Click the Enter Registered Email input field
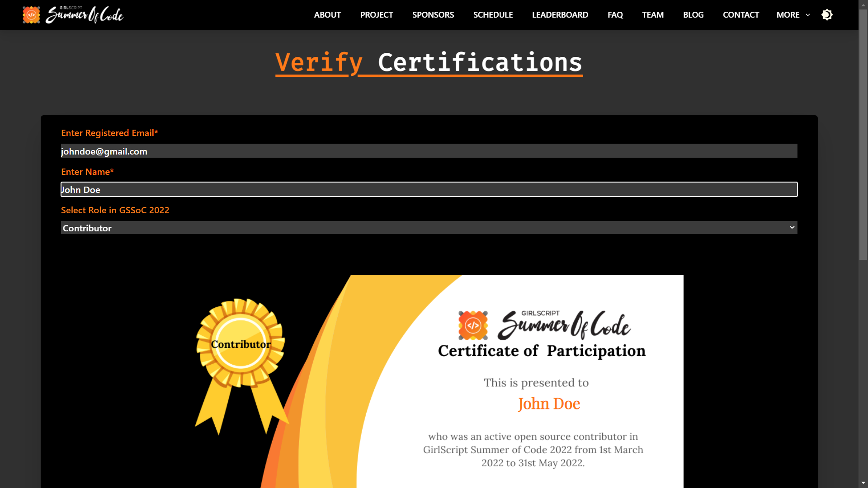Screen dimensions: 868x488 pyautogui.click(x=429, y=151)
